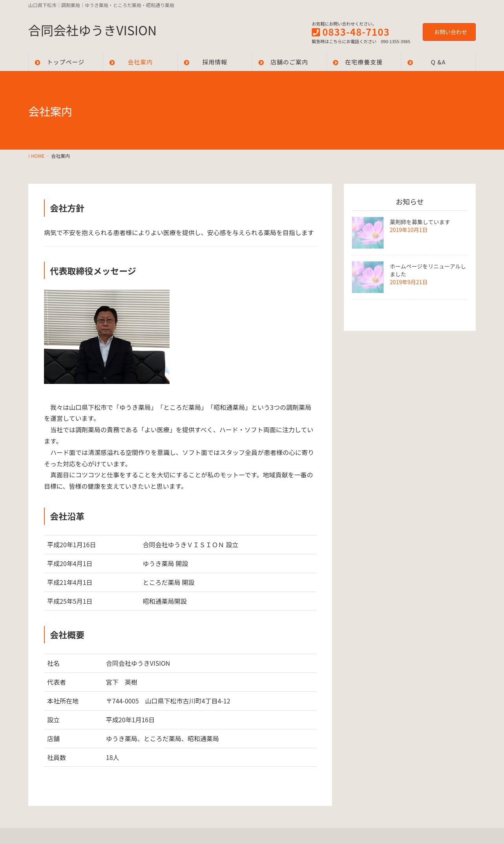Click the emergency number 090-1355-3985
504x844 pixels.
[x=395, y=42]
